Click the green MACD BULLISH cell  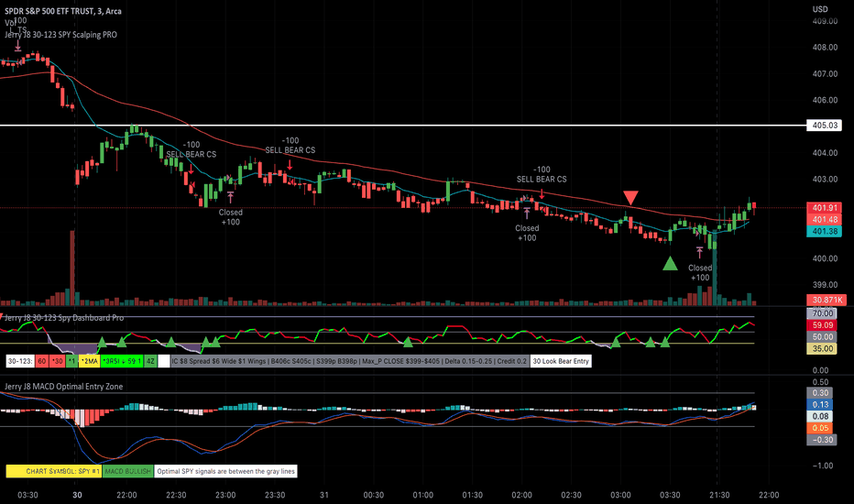[128, 471]
